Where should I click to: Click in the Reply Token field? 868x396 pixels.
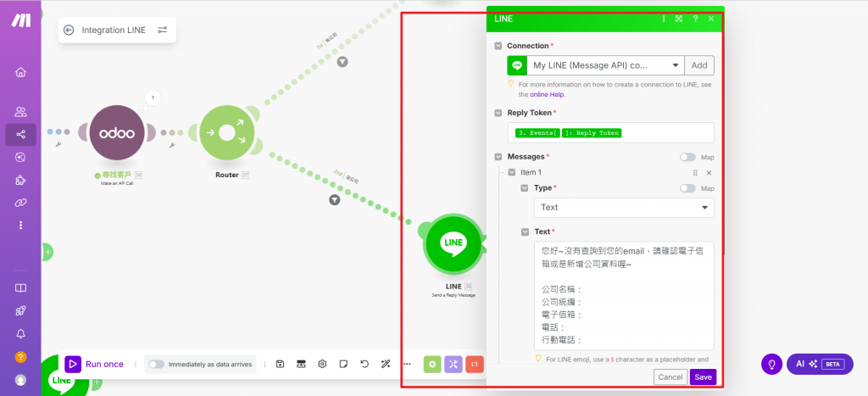pos(610,133)
